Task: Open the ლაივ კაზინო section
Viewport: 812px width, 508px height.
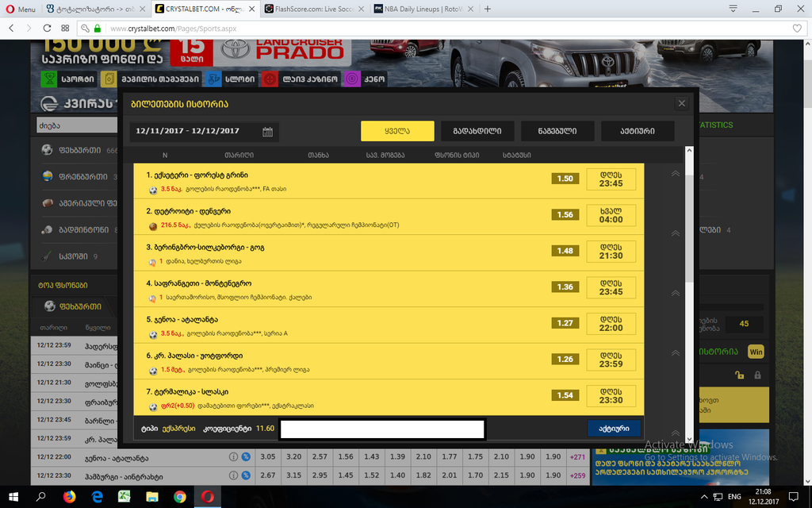Action: pyautogui.click(x=301, y=79)
